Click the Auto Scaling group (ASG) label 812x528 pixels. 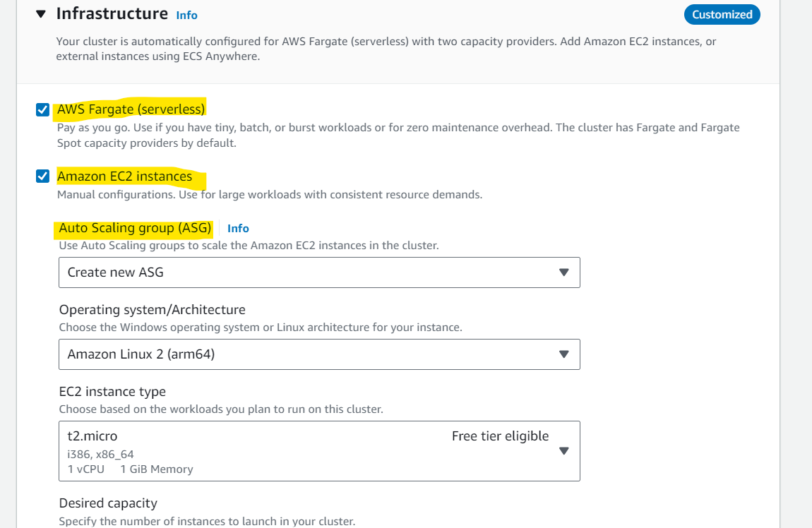[x=135, y=228]
